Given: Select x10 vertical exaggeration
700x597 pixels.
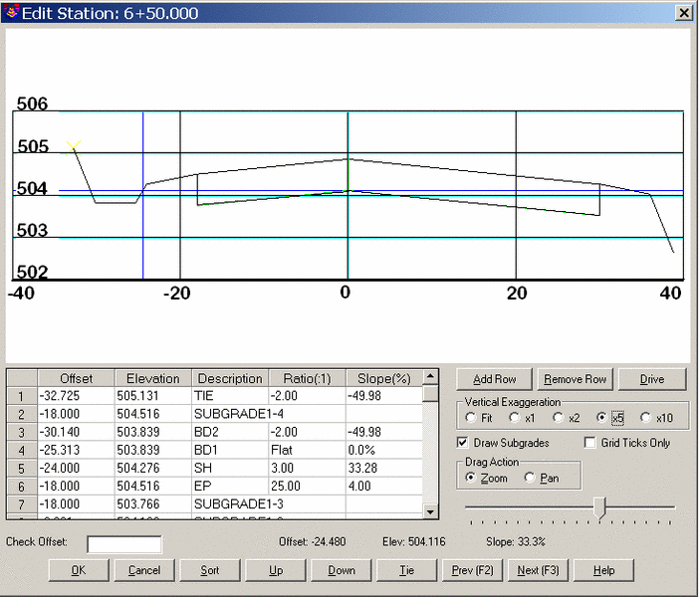Looking at the screenshot, I should pyautogui.click(x=647, y=418).
